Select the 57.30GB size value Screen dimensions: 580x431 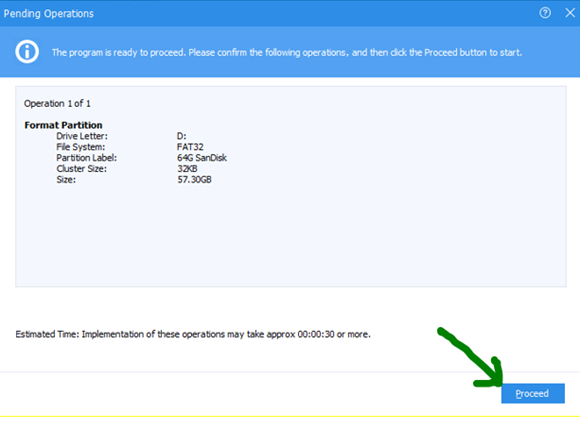point(194,180)
